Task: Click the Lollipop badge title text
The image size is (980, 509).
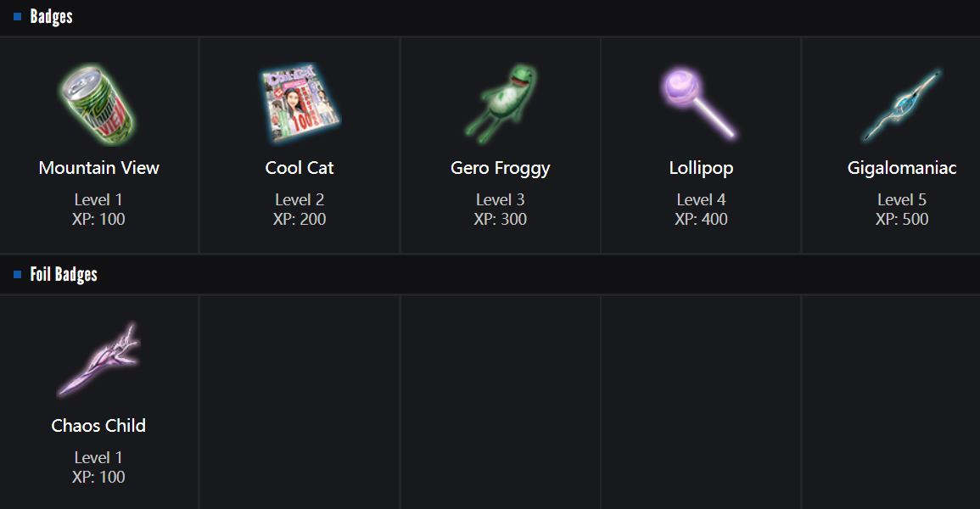Action: pyautogui.click(x=701, y=168)
